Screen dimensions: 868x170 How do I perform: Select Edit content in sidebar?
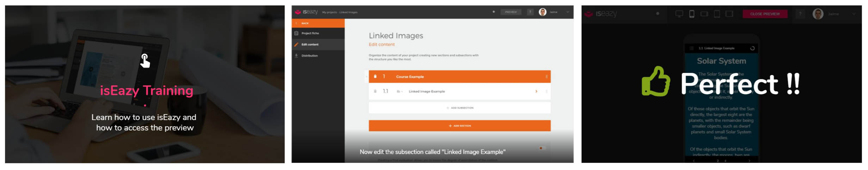(x=310, y=45)
